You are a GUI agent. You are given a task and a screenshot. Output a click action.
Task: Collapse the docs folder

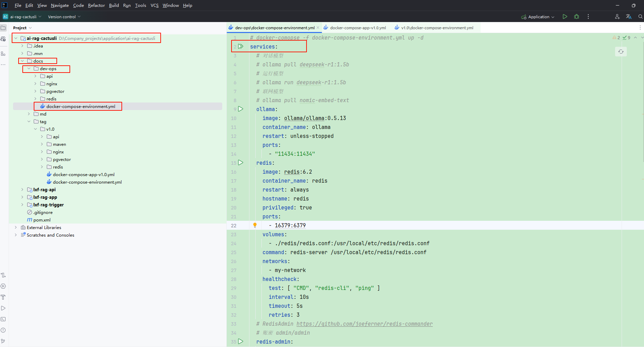(23, 61)
